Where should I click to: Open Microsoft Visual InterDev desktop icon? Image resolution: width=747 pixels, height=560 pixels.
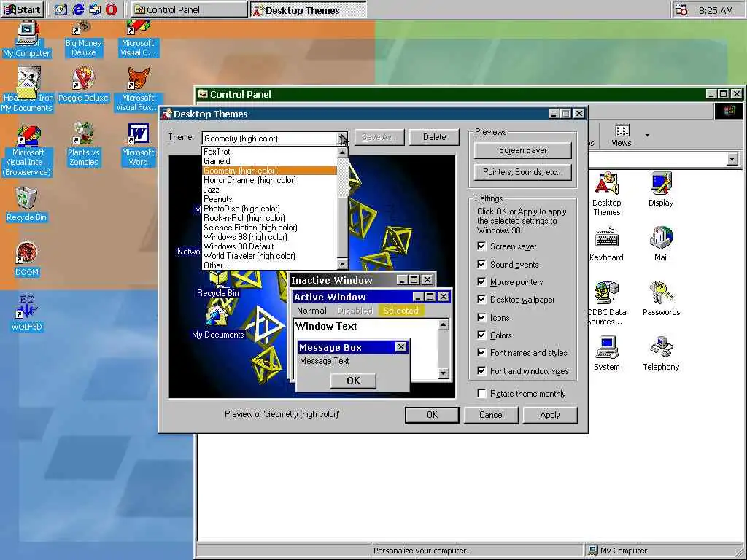27,151
